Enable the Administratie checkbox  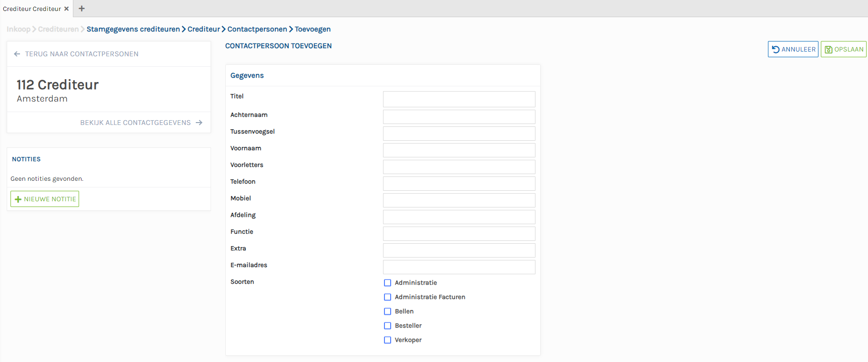387,283
